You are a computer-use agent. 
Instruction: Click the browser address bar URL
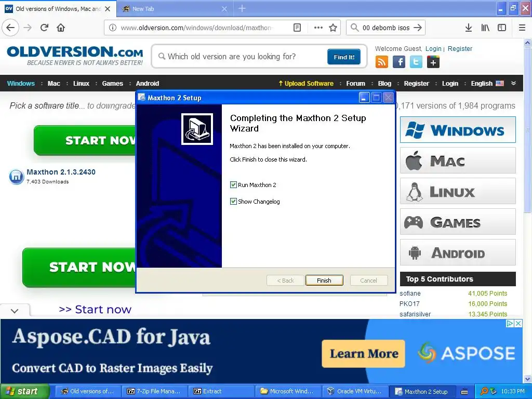pos(196,28)
